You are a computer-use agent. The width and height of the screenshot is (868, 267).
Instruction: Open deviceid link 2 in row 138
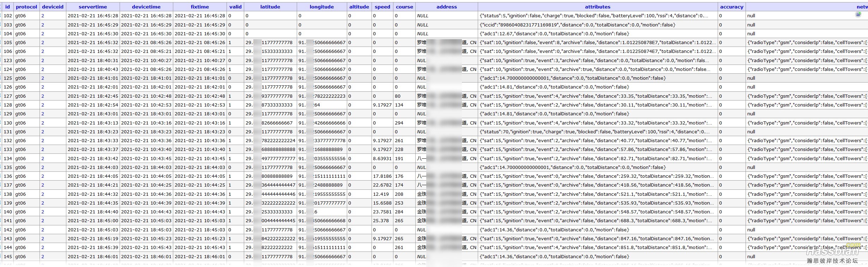(43, 194)
